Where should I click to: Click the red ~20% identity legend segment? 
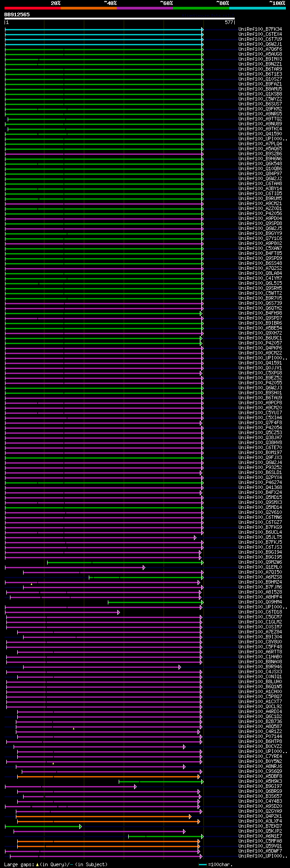point(32,8)
